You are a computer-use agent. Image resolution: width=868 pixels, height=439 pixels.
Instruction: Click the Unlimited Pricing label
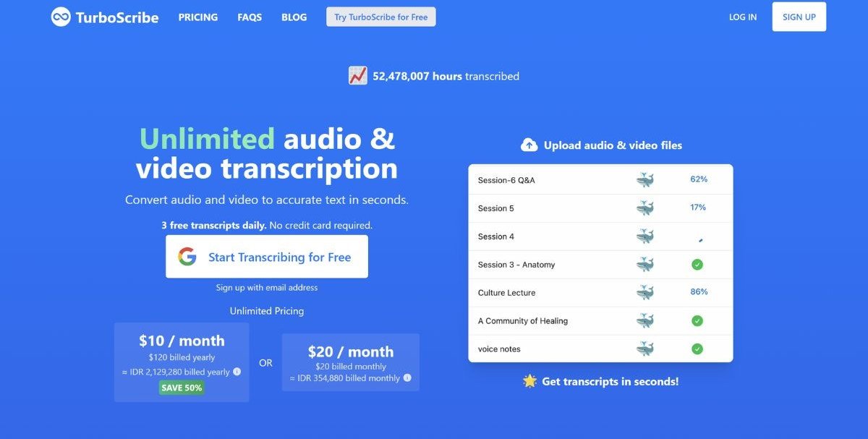click(x=267, y=311)
